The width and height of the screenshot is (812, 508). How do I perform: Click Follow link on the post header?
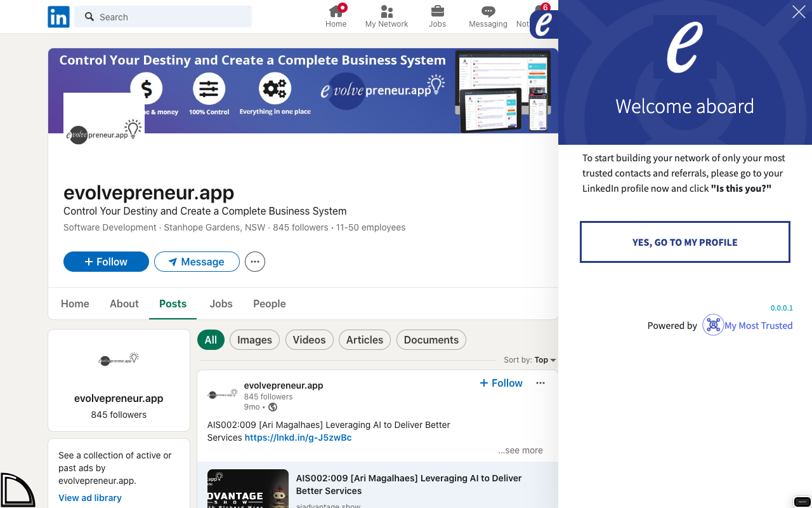(x=501, y=383)
